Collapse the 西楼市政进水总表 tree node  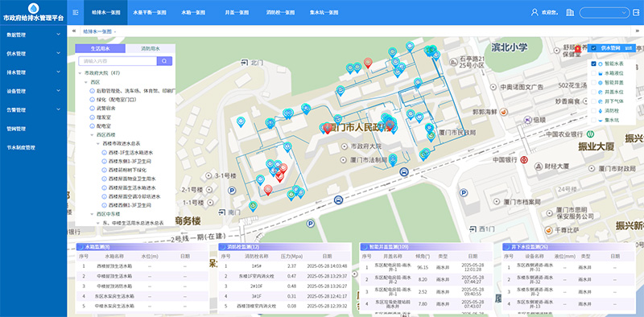98,144
